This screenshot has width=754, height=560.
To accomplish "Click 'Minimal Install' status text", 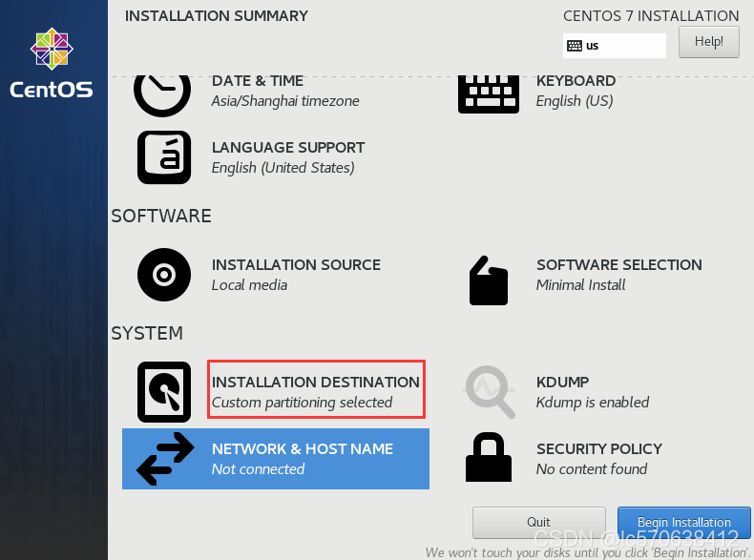I will coord(580,285).
